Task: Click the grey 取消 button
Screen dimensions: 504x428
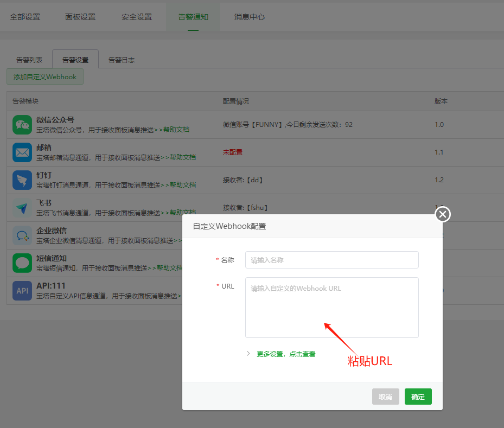Action: point(385,397)
